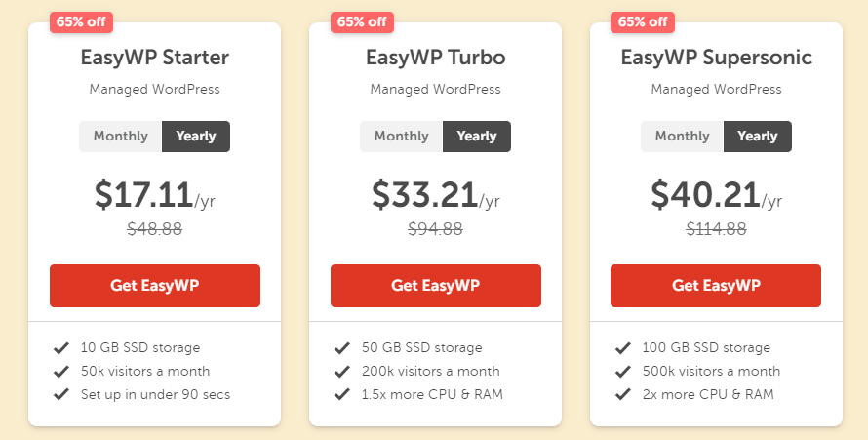Viewport: 868px width, 440px height.
Task: Click the 65% off badge on Starter card
Action: pyautogui.click(x=81, y=22)
